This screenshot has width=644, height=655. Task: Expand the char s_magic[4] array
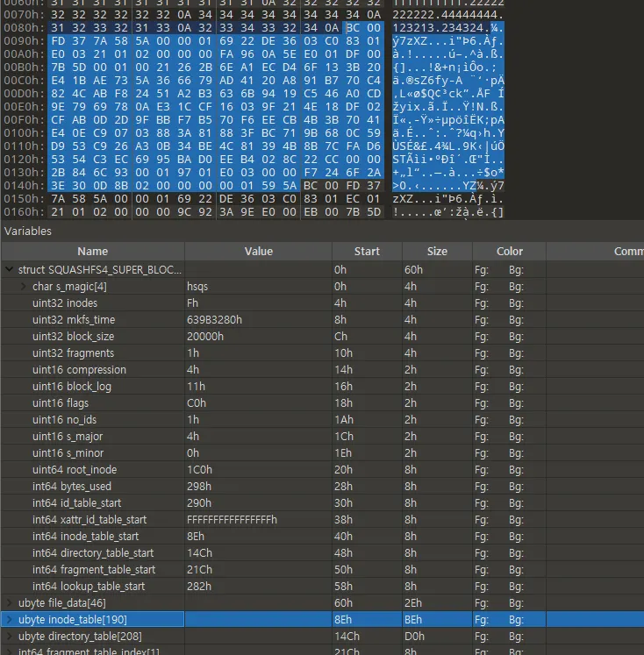24,287
